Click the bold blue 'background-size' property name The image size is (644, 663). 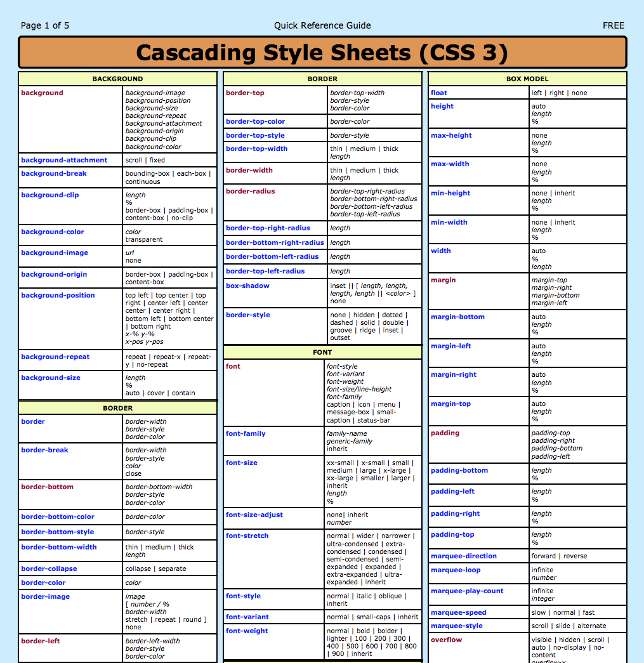51,377
